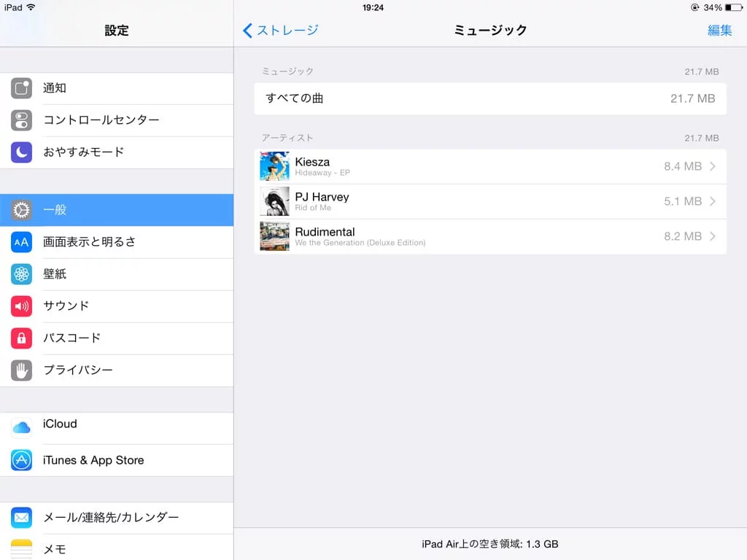Tap the 5.1 MB size value
This screenshot has height=560, width=747.
pyautogui.click(x=683, y=201)
